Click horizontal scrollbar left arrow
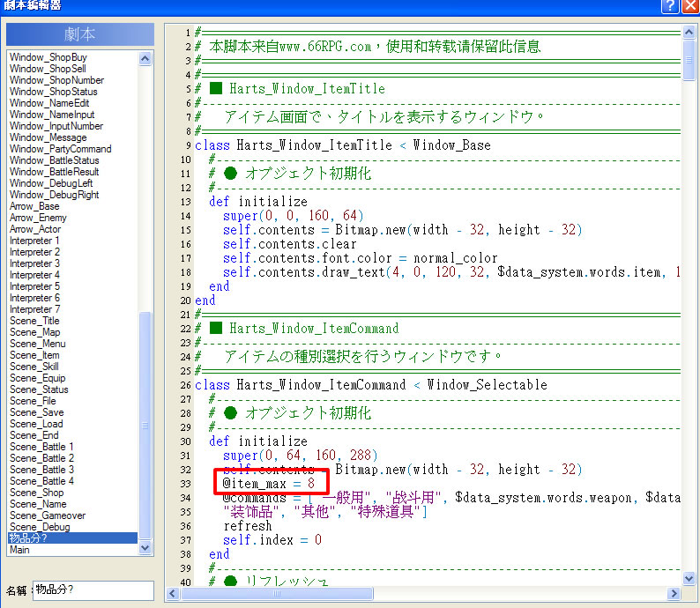 [x=173, y=593]
